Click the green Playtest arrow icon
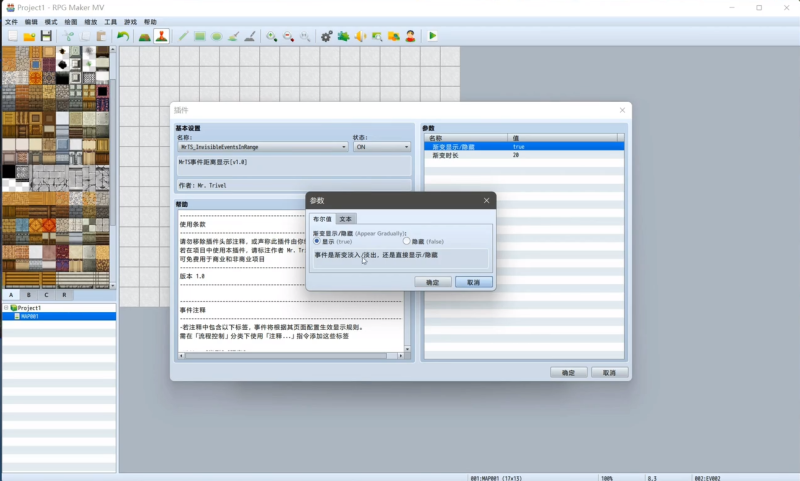 click(x=432, y=36)
